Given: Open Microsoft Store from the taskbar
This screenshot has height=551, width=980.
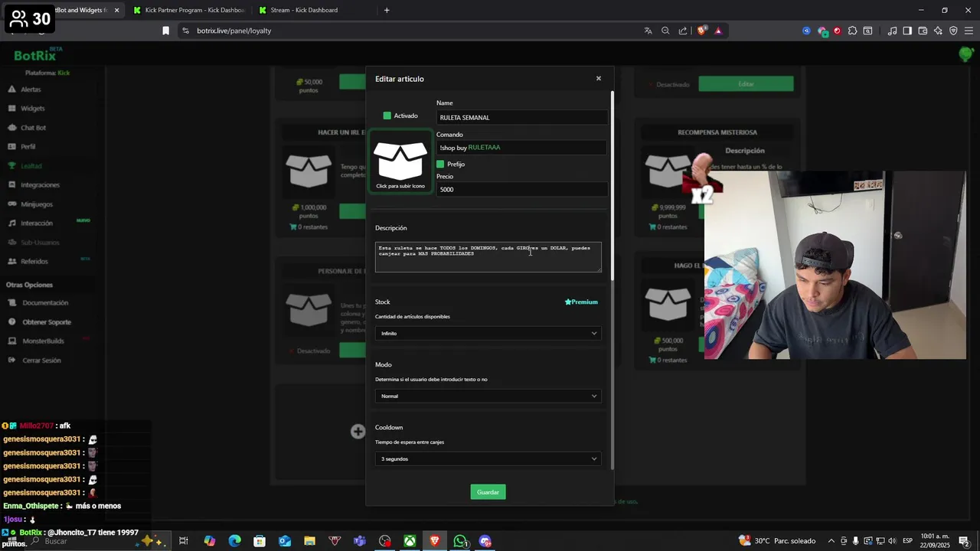Looking at the screenshot, I should pos(260,541).
